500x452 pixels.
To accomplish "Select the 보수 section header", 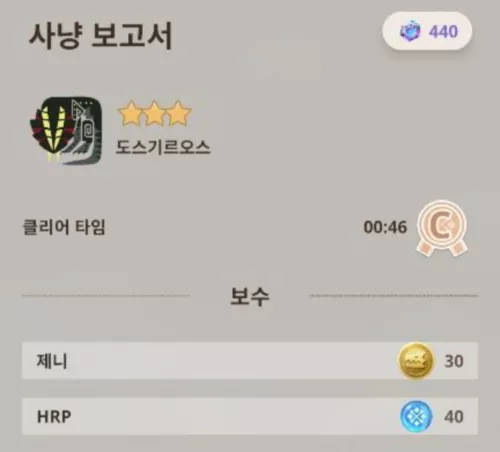I will [x=250, y=296].
